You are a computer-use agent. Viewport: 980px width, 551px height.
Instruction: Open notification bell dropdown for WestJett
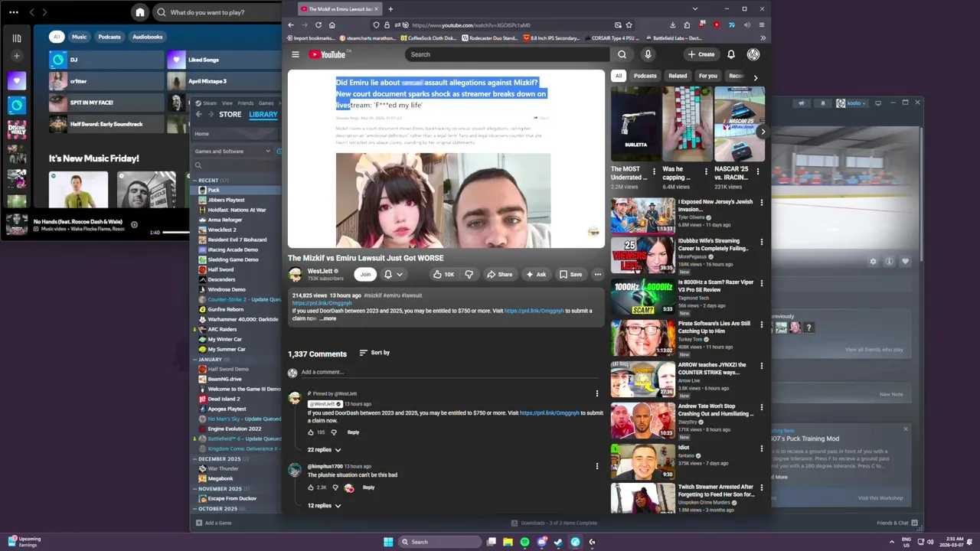coord(393,274)
